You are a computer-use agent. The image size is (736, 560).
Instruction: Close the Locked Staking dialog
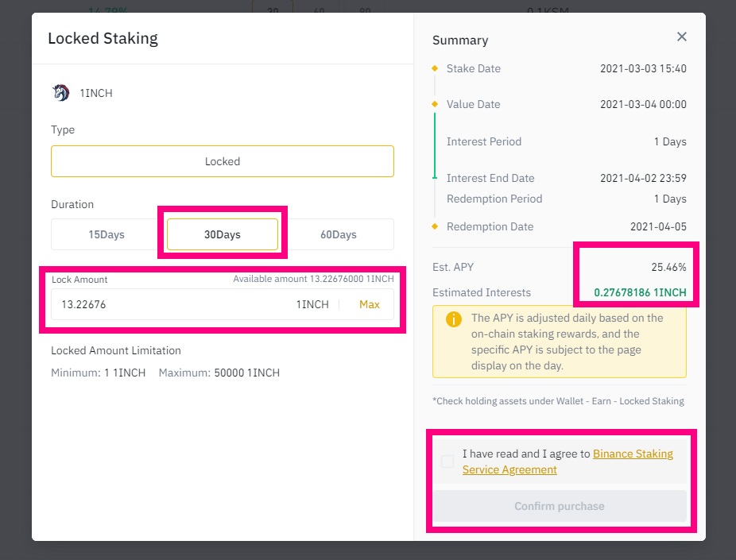click(x=681, y=37)
